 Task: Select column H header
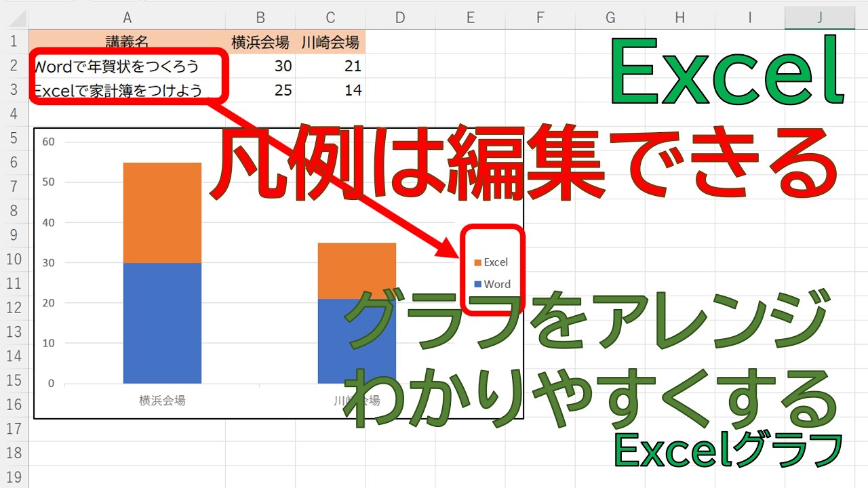click(679, 18)
